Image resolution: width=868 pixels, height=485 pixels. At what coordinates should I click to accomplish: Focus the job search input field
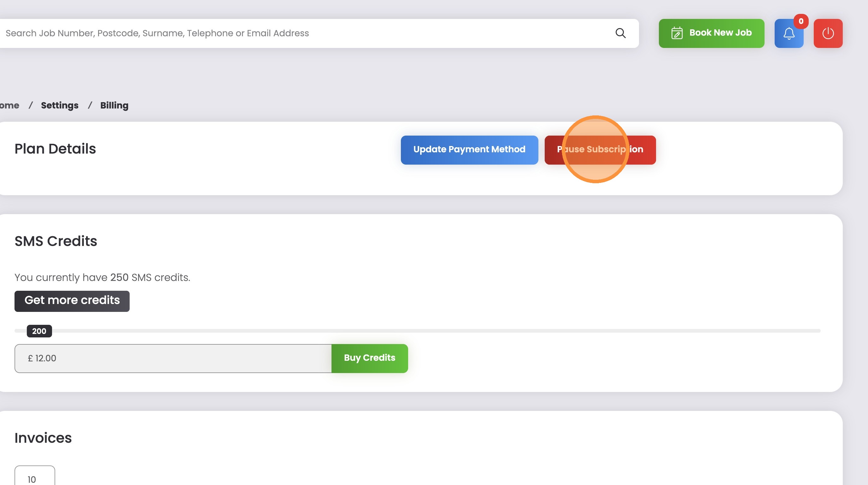click(303, 33)
